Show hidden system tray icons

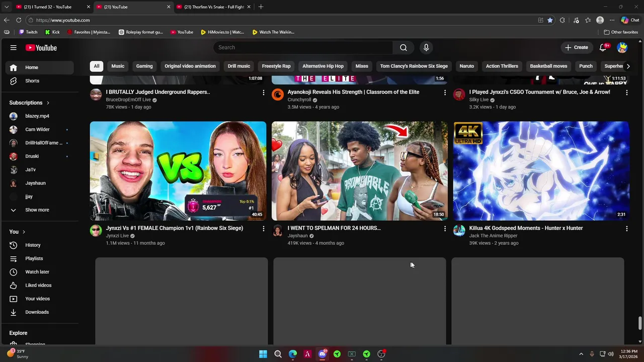581,354
